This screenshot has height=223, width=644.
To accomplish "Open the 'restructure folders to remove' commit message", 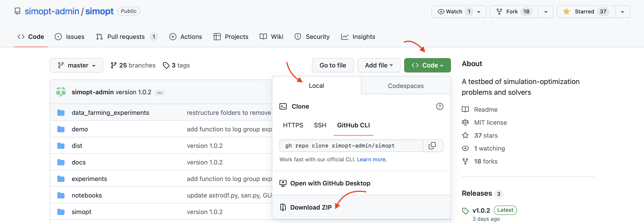I will click(229, 113).
